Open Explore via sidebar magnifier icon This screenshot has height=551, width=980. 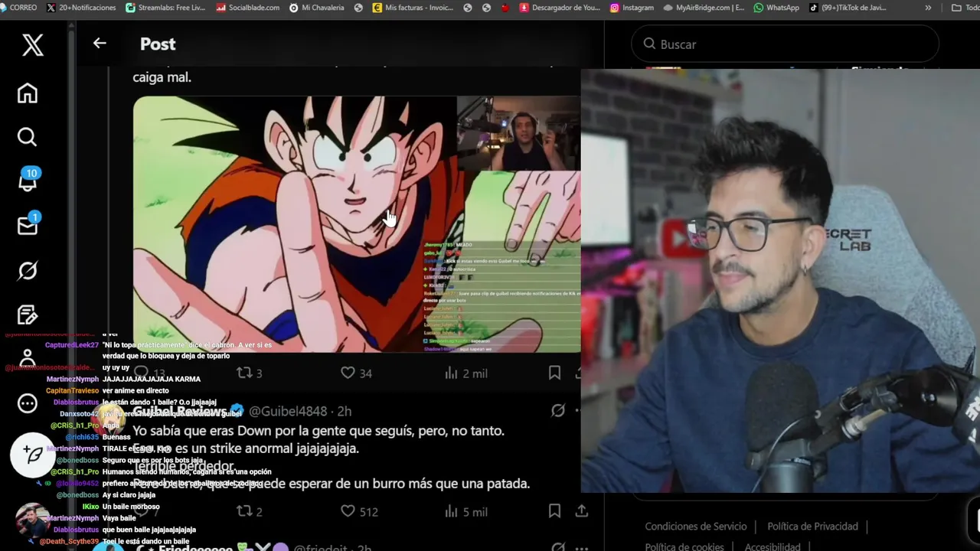point(28,137)
